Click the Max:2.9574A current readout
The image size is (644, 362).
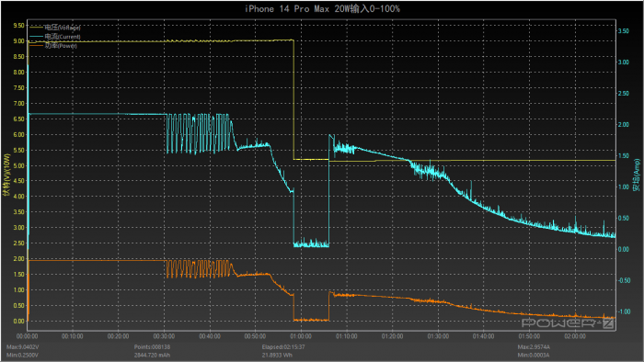tap(534, 347)
